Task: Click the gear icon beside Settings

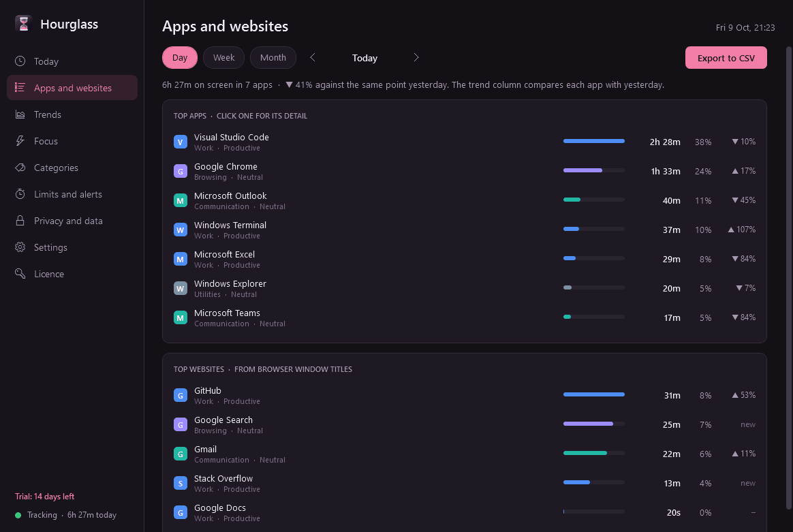Action: (x=20, y=247)
